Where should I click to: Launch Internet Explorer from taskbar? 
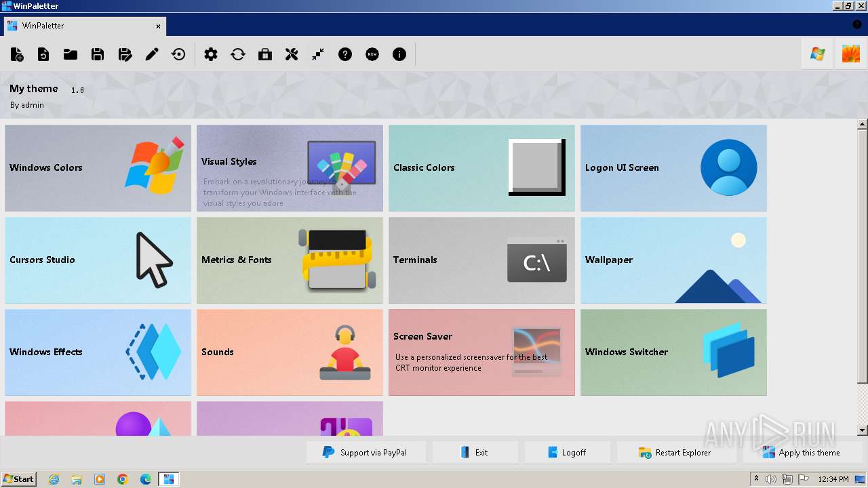(x=54, y=479)
